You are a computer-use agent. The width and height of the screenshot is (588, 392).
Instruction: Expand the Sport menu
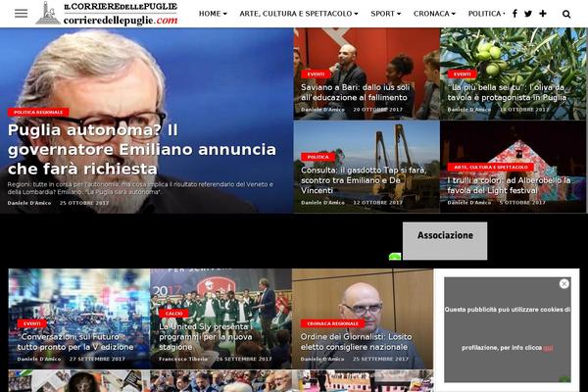pos(385,14)
